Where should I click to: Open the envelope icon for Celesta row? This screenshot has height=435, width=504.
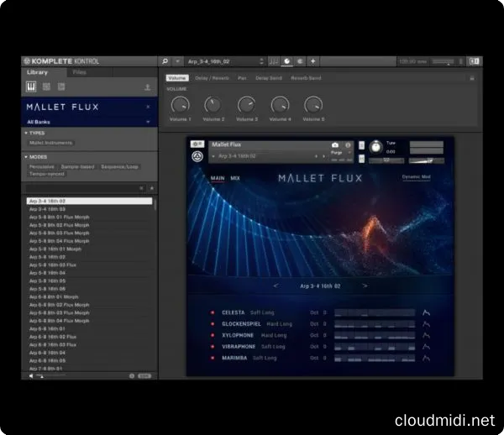pos(426,312)
